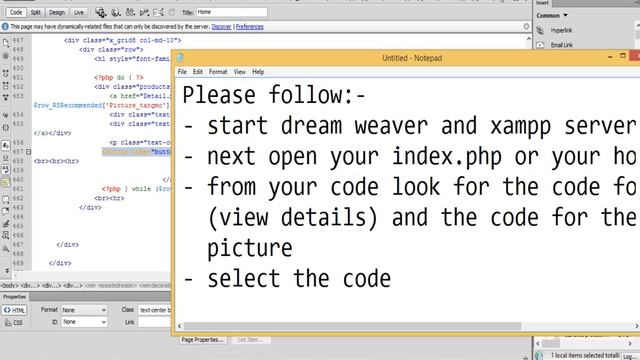Viewport: 640px width, 360px height.
Task: Click the Discover link in the info bar
Action: pyautogui.click(x=221, y=27)
